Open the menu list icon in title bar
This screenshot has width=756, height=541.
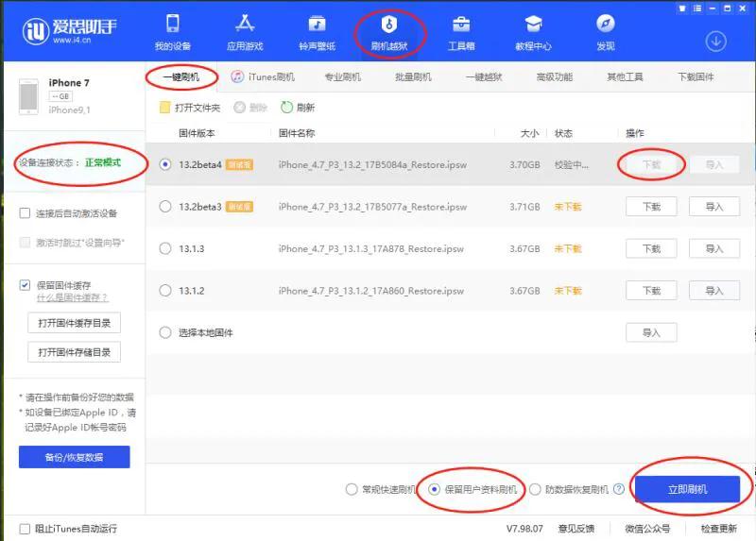(697, 8)
